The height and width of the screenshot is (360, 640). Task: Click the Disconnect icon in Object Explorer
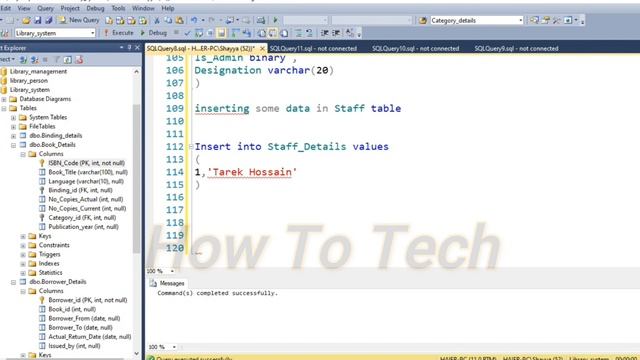click(35, 60)
